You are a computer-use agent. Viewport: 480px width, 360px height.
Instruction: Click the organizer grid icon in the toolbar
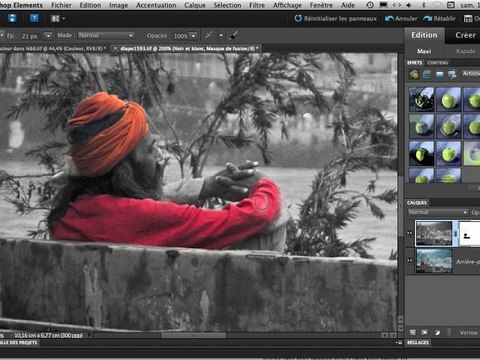pos(468,19)
